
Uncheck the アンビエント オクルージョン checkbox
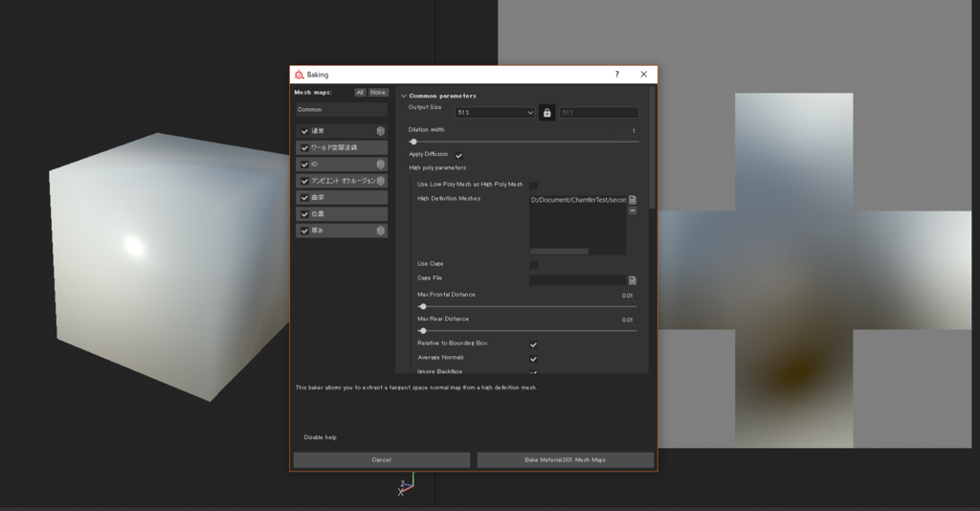(304, 181)
